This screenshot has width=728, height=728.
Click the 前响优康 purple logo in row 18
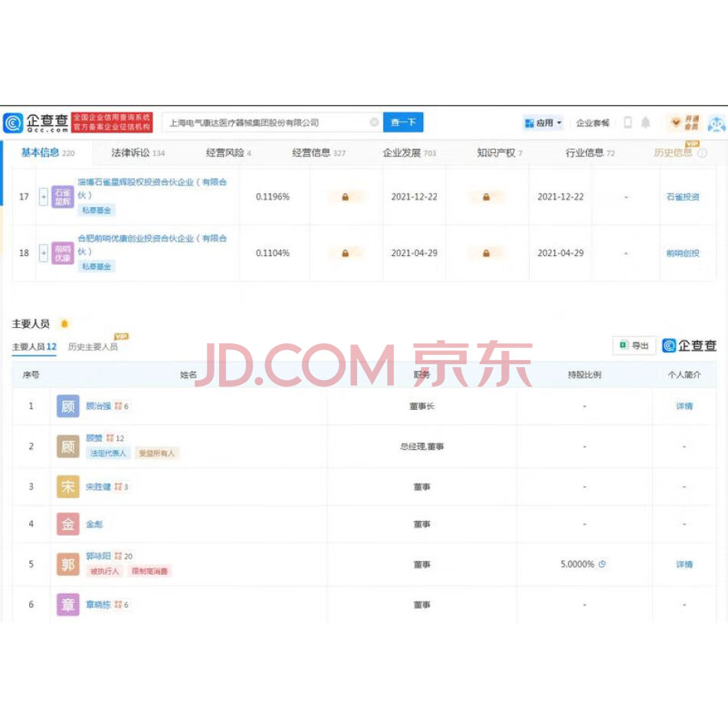tap(63, 253)
